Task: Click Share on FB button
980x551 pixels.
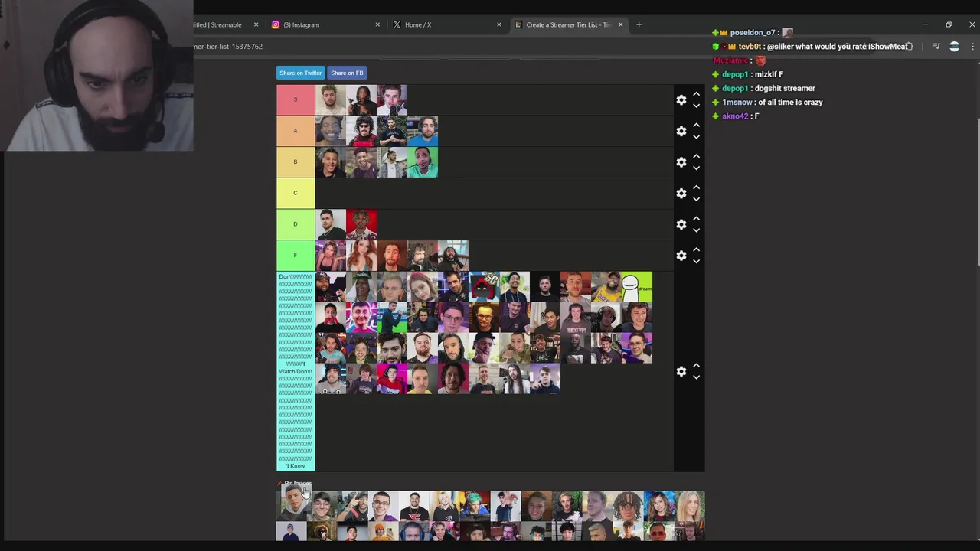Action: (x=347, y=73)
